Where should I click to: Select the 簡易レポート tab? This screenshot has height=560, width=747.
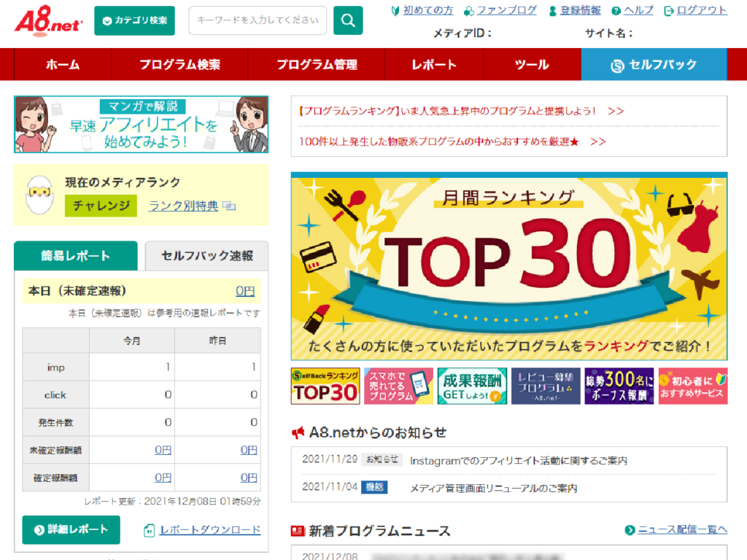point(76,256)
